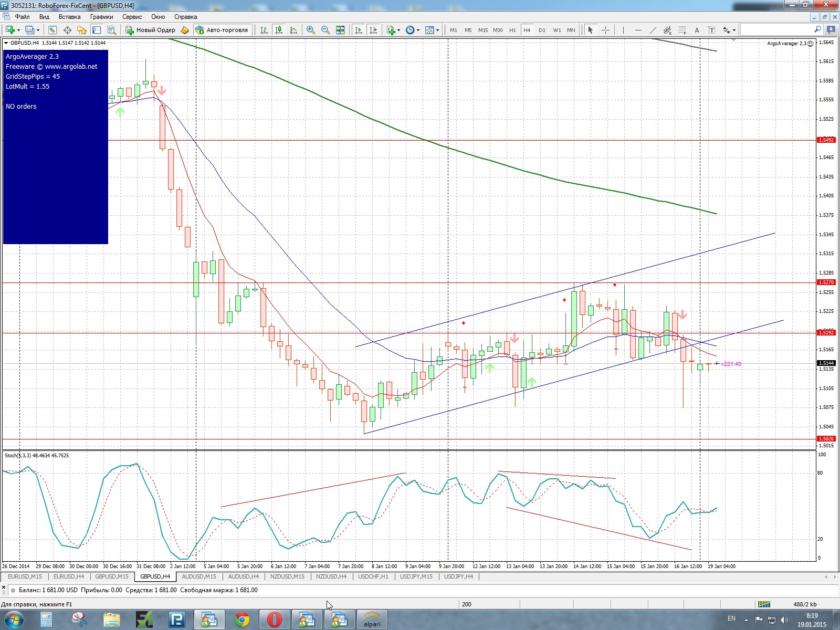Image resolution: width=840 pixels, height=630 pixels.
Task: Click the toolbar search input field
Action: click(x=777, y=30)
